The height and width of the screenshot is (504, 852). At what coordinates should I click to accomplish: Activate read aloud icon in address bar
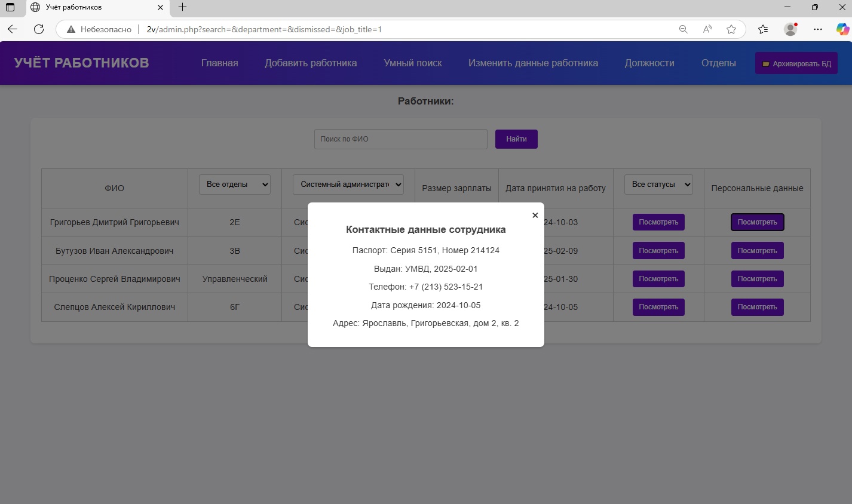point(707,29)
